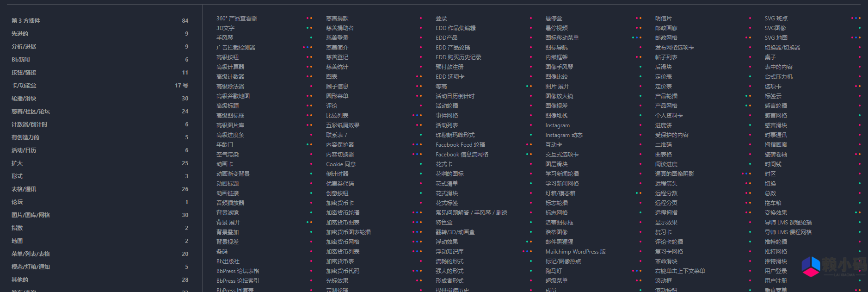Click the 圆形菜单 entry
Screen dimensions: 868x292
(337, 96)
